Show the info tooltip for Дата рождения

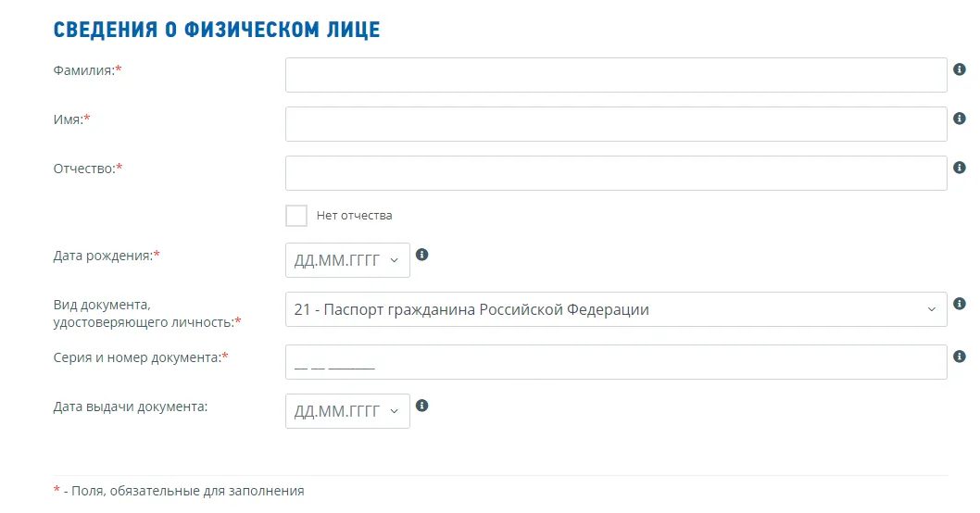tap(421, 255)
